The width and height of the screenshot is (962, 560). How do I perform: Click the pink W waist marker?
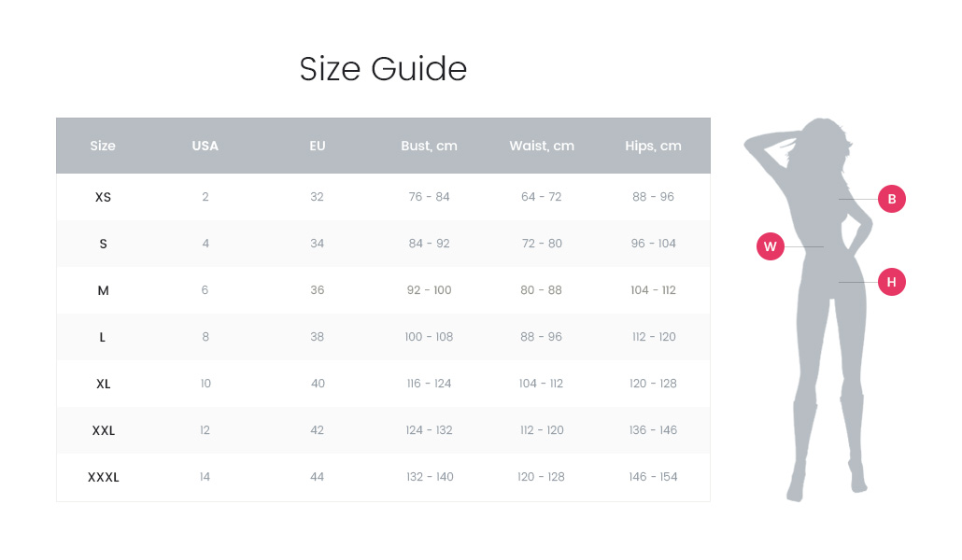770,246
